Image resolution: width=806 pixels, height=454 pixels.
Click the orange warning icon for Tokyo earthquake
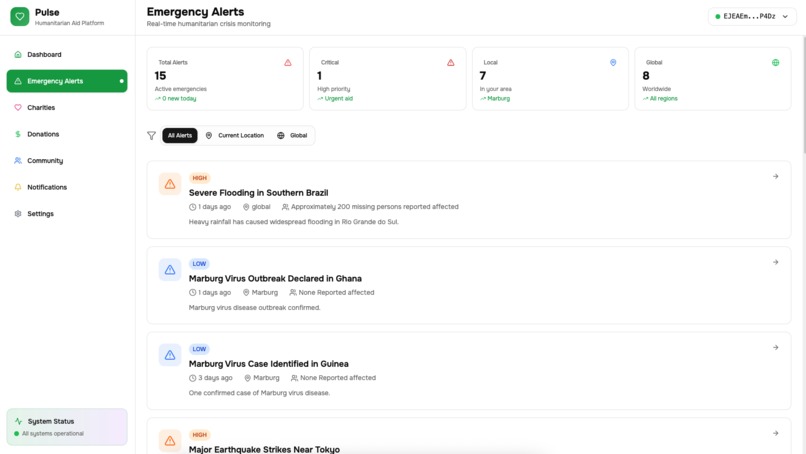[170, 441]
